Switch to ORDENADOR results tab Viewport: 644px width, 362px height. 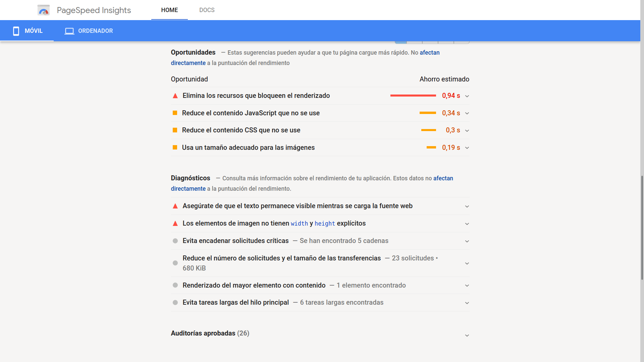click(x=89, y=31)
